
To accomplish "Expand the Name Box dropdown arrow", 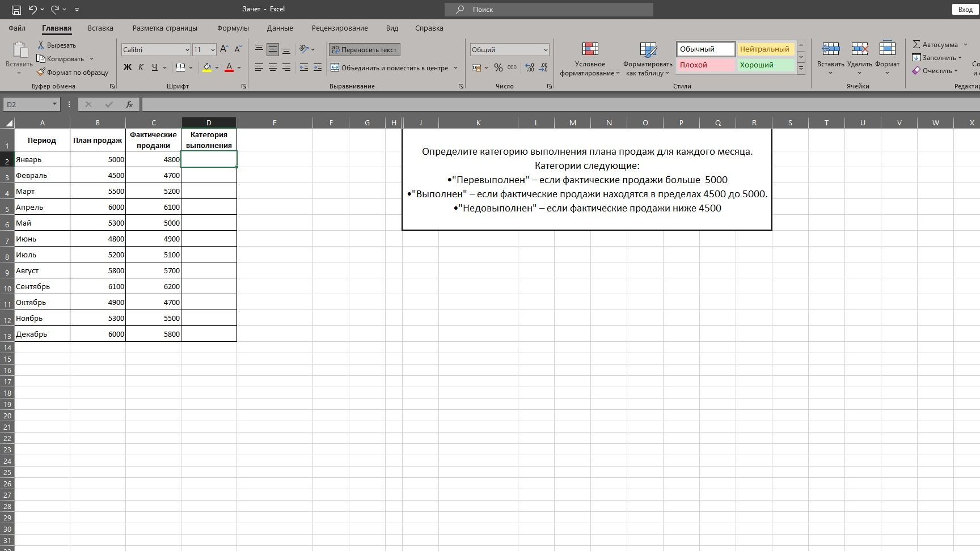I will [x=54, y=104].
